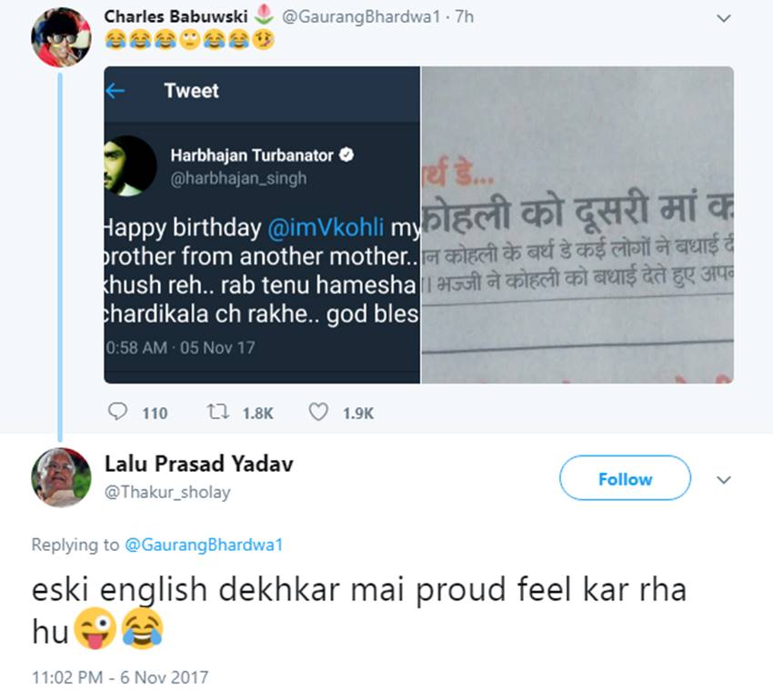Like the tweet with heart icon
The height and width of the screenshot is (700, 773).
tap(318, 412)
